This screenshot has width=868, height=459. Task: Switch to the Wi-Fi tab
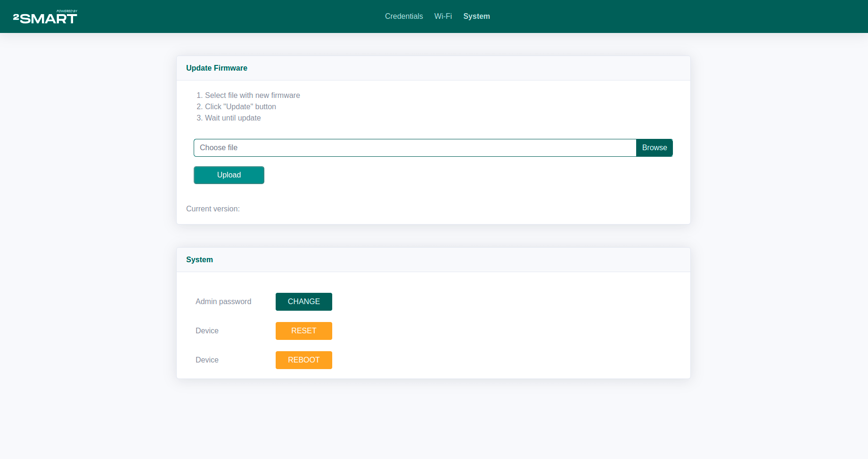tap(443, 16)
